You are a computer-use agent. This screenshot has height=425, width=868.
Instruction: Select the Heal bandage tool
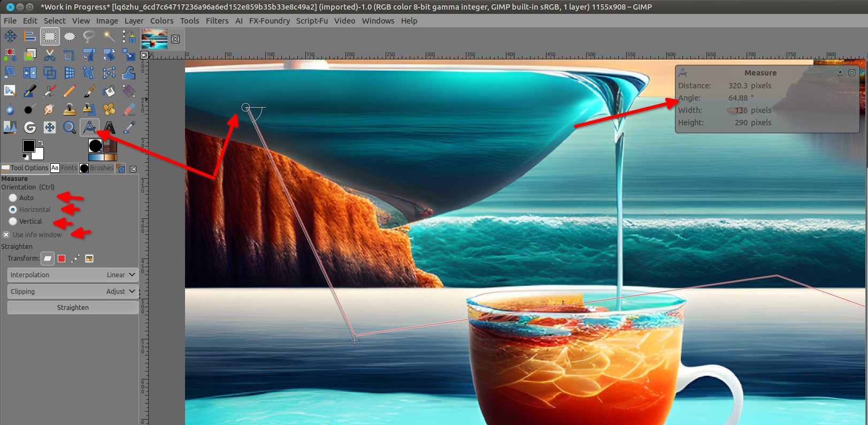[x=109, y=109]
